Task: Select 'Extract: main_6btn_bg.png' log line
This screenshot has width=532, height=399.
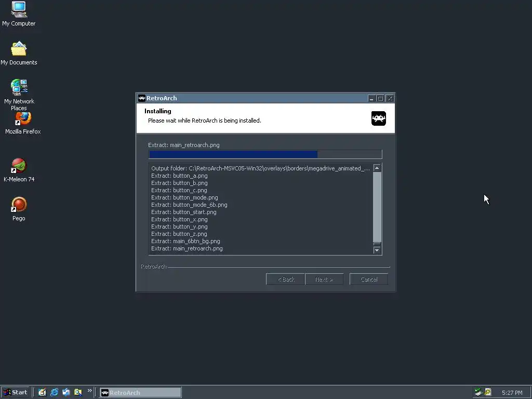Action: click(185, 241)
